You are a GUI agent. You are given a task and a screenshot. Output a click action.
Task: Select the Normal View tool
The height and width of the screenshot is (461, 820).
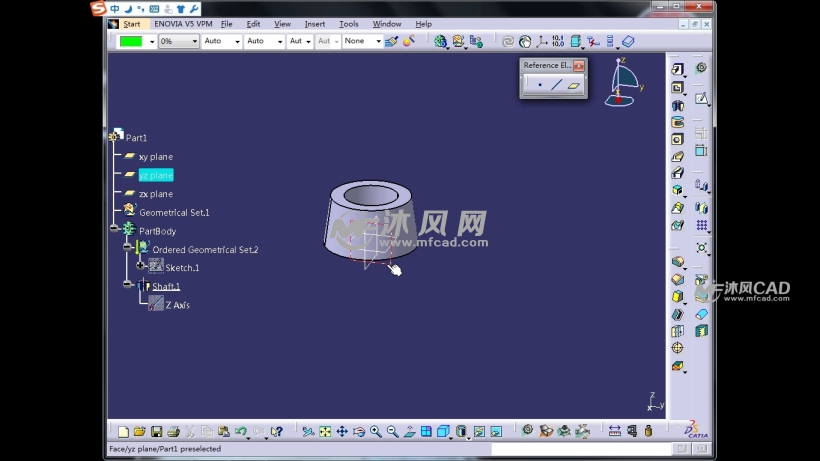(x=409, y=431)
